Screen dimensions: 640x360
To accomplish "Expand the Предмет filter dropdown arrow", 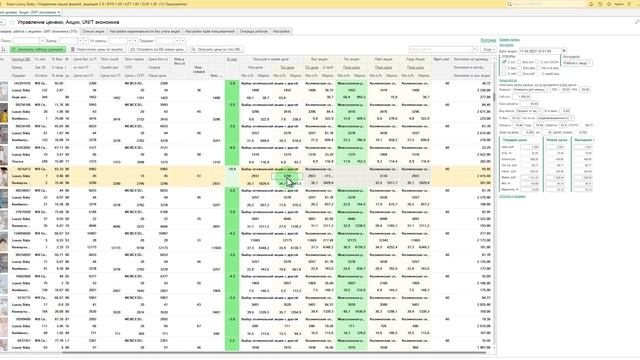I will pos(177,41).
